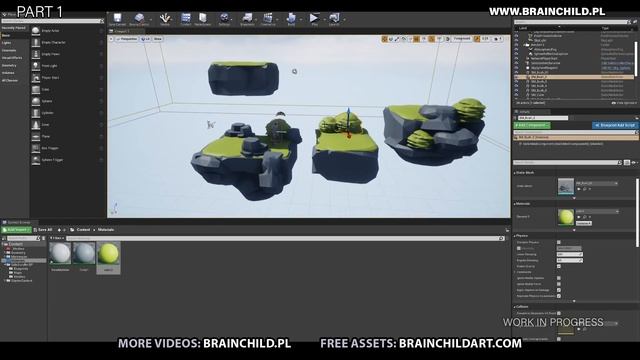Toggle the Simulate Physics checkbox
This screenshot has height=360, width=640.
pos(559,242)
